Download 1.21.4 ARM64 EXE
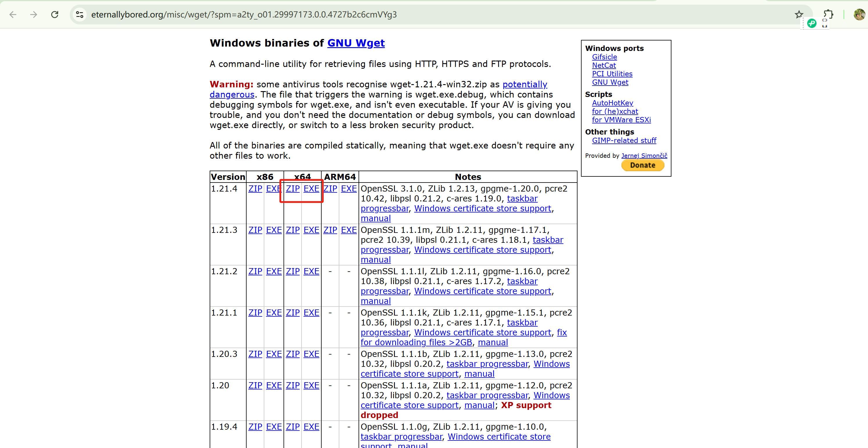The image size is (868, 448). click(348, 189)
